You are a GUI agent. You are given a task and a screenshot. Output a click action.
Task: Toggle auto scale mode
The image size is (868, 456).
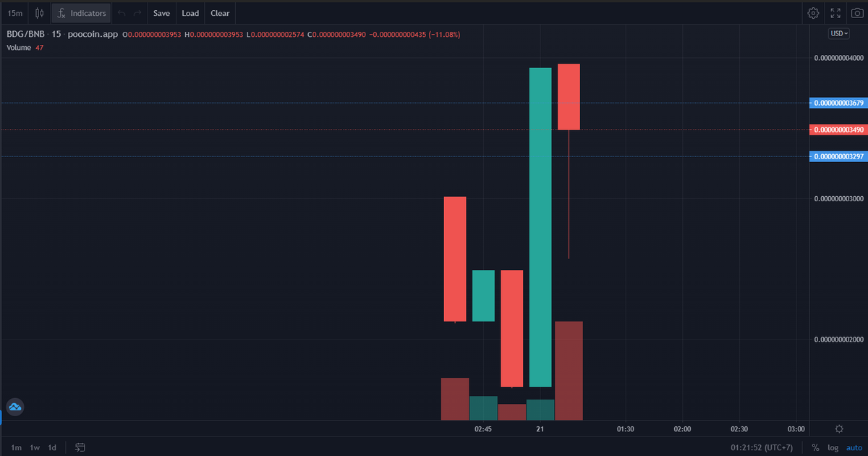[x=854, y=447]
